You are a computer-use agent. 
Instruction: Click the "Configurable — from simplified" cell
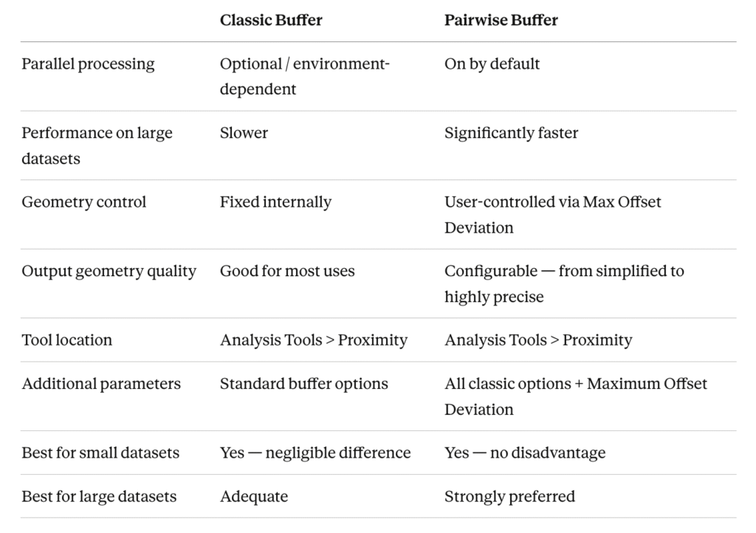click(564, 271)
